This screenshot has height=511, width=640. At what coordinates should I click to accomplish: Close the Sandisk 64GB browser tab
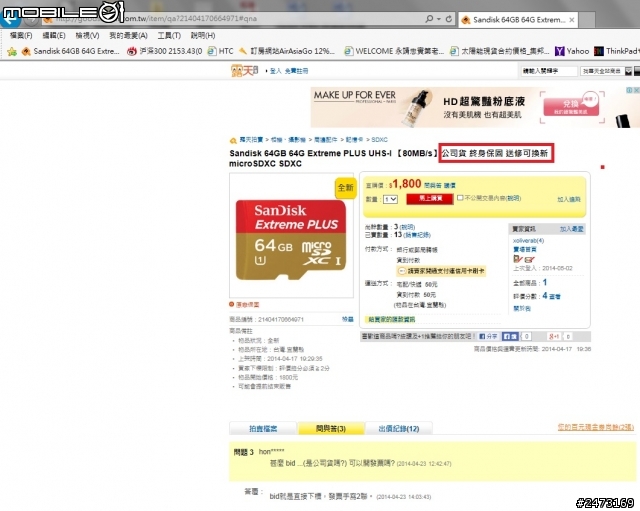[572, 20]
